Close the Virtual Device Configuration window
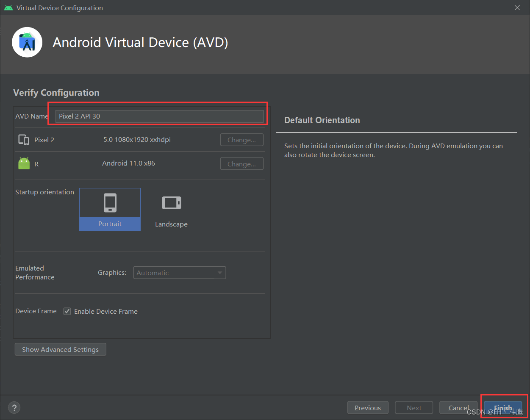The width and height of the screenshot is (530, 420). click(x=517, y=8)
